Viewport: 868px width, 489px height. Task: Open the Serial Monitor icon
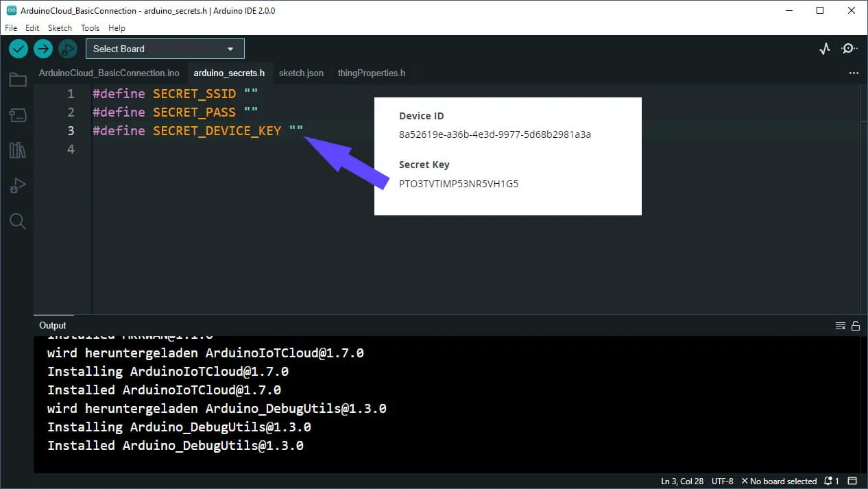(x=849, y=49)
